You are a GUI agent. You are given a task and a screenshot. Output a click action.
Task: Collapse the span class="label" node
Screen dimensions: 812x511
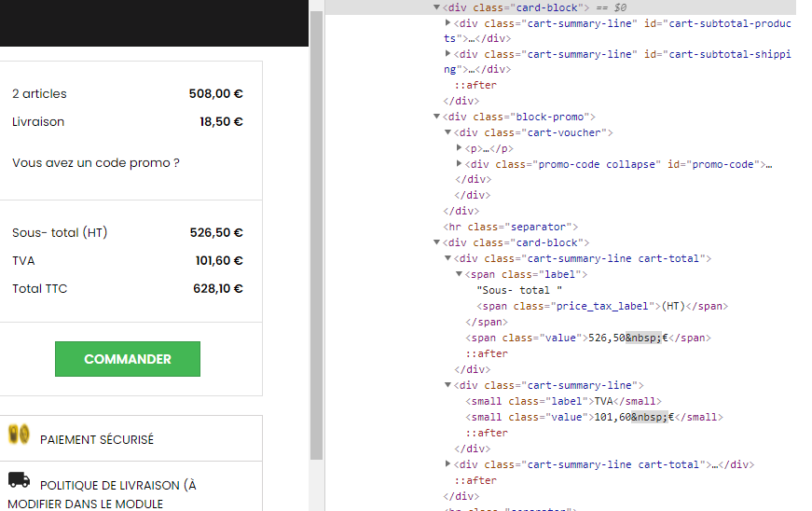click(x=460, y=274)
